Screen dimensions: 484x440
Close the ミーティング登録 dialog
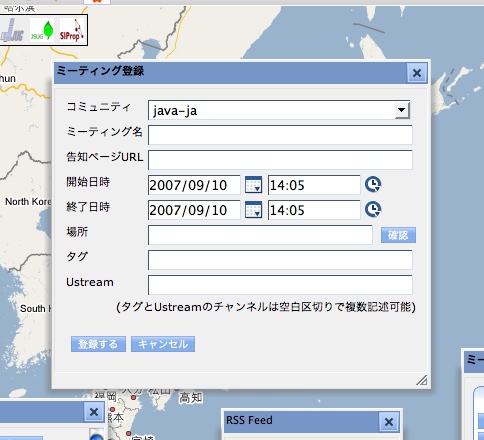417,73
